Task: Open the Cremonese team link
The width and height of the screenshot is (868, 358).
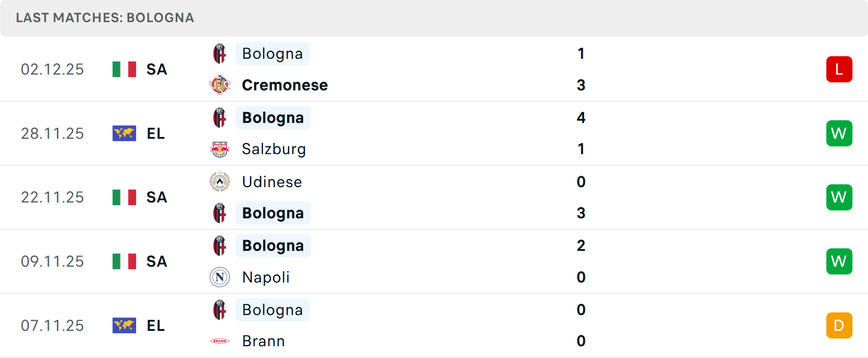Action: (285, 85)
